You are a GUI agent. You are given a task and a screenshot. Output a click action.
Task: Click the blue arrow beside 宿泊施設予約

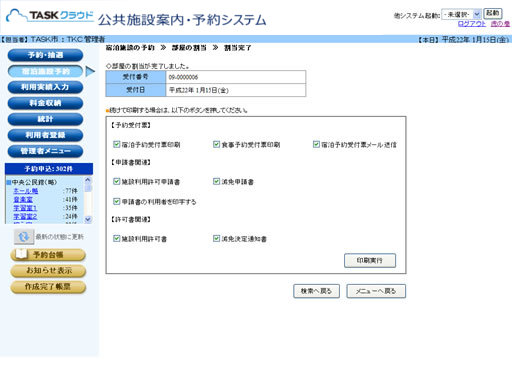(90, 71)
